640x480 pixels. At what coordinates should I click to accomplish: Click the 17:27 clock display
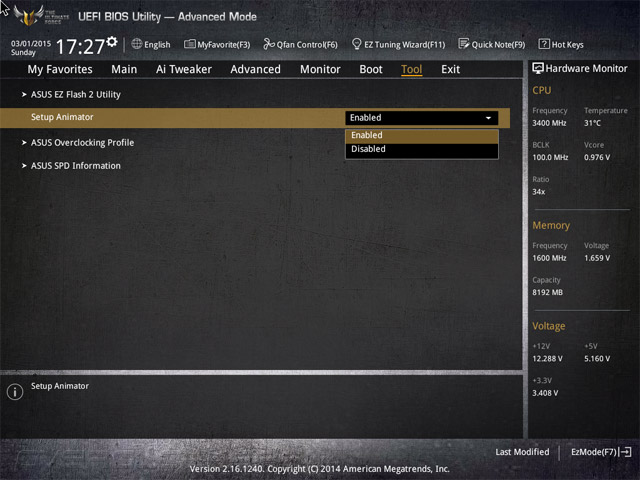pyautogui.click(x=80, y=47)
